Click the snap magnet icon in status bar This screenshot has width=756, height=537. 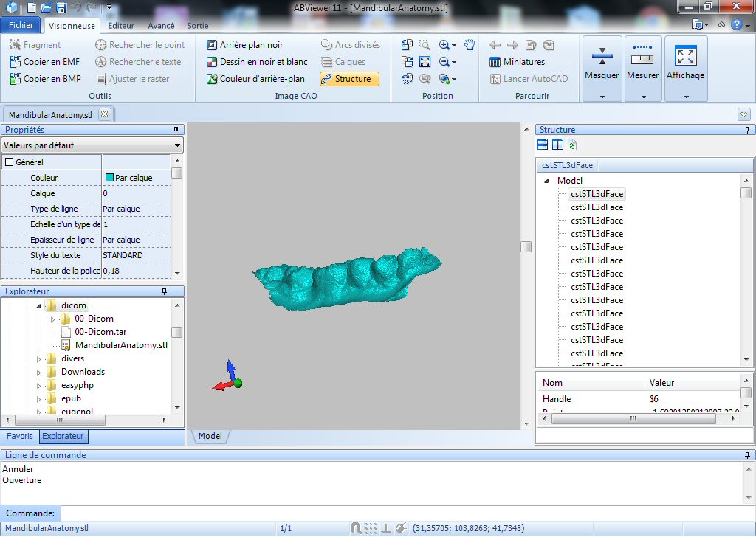(x=356, y=528)
